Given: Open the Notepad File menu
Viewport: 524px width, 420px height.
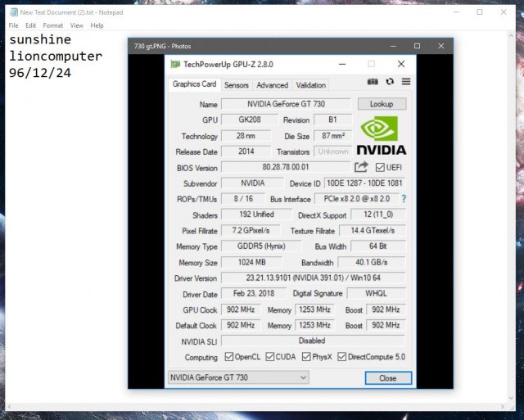Looking at the screenshot, I should point(13,25).
